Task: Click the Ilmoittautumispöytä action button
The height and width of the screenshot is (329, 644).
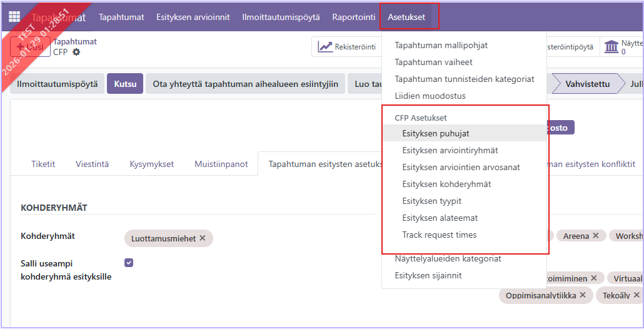Action: (x=57, y=84)
